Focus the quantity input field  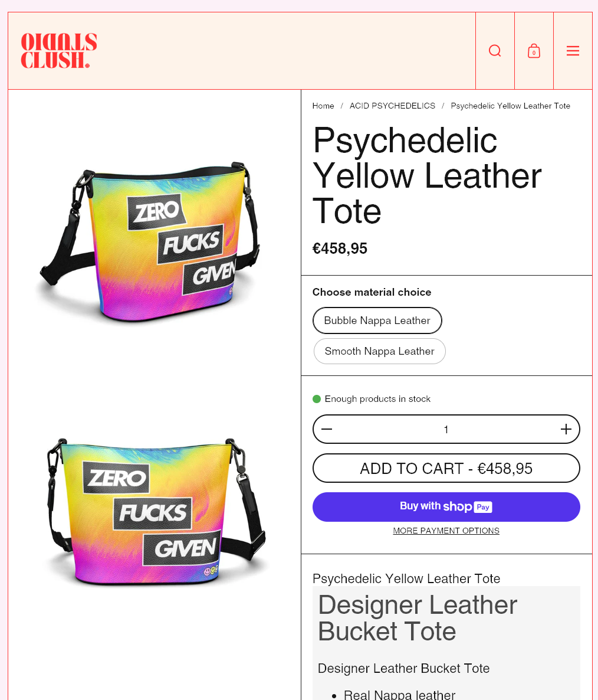(446, 429)
